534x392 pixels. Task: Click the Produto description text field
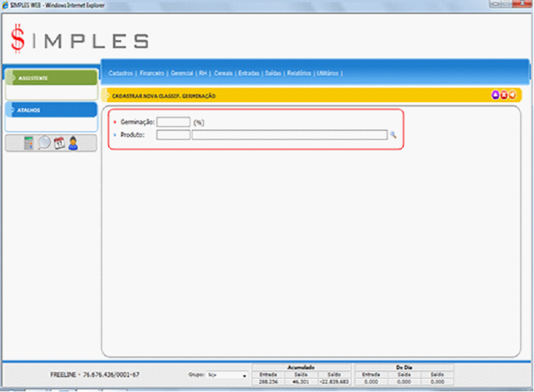click(289, 135)
